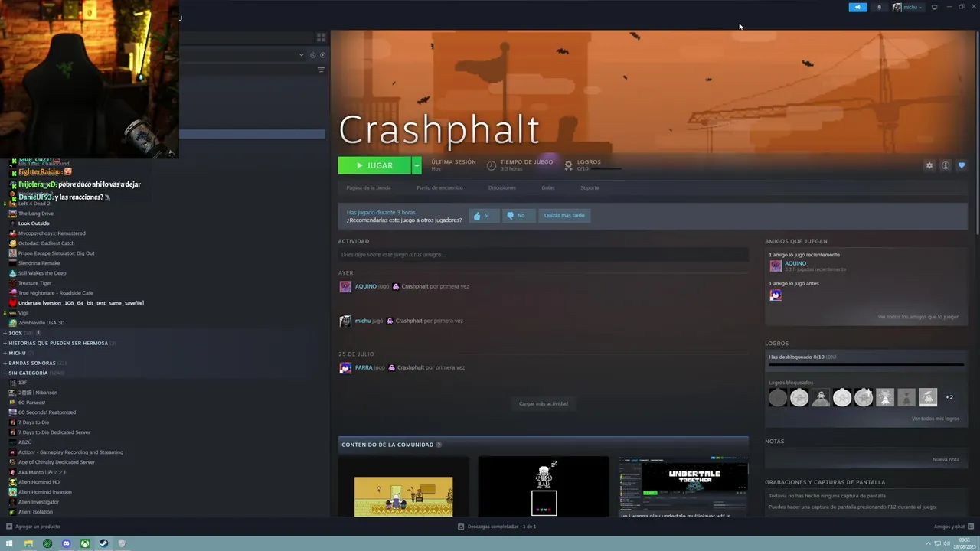Toggle Crashphalt favorite heart icon
Image resolution: width=980 pixels, height=551 pixels.
pyautogui.click(x=962, y=165)
